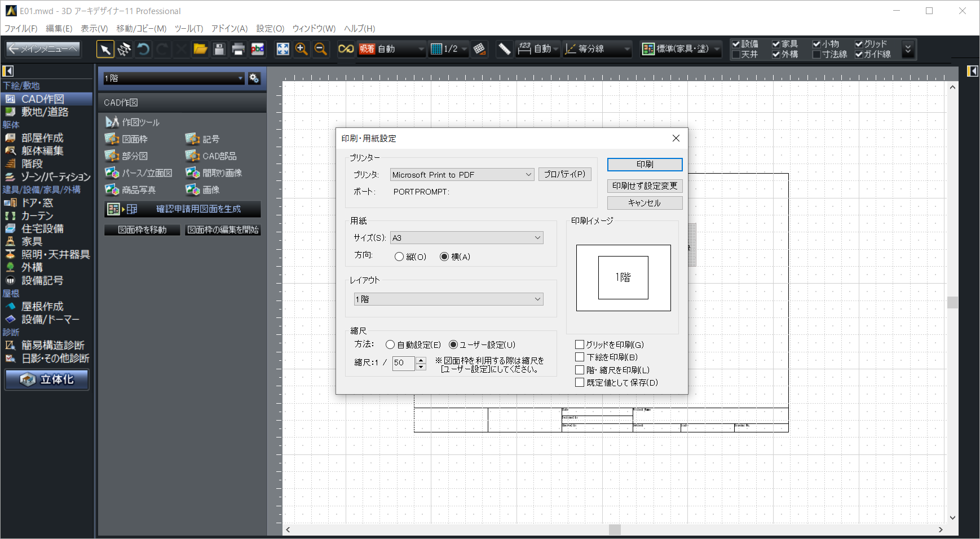Click the scale value input field
Screen dimensions: 980x539
[403, 363]
